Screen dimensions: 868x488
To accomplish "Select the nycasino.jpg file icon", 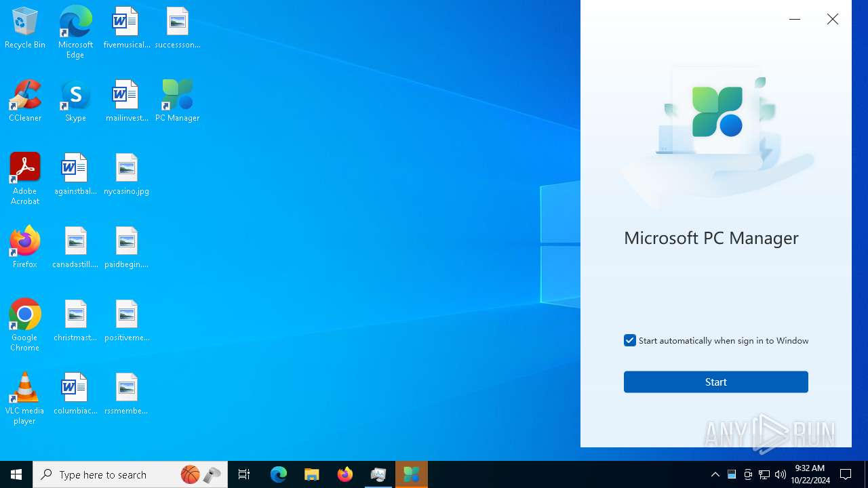I will [x=126, y=175].
